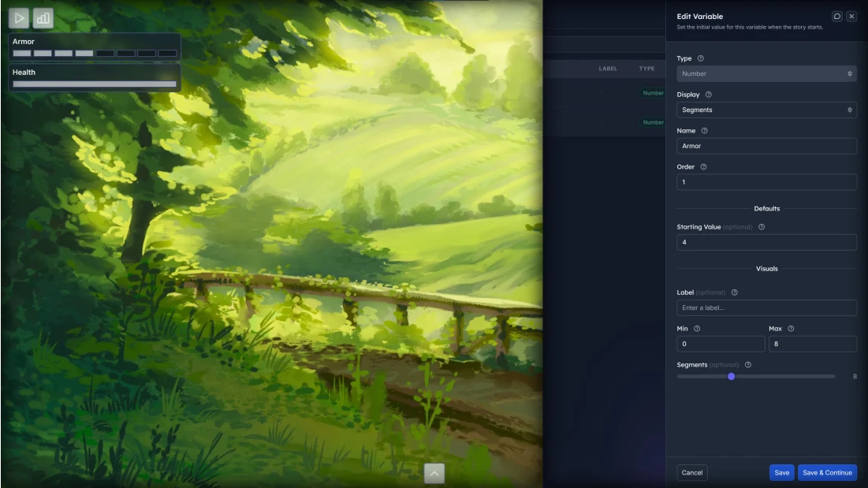868x488 pixels.
Task: Click the help icon next to Type
Action: click(701, 58)
